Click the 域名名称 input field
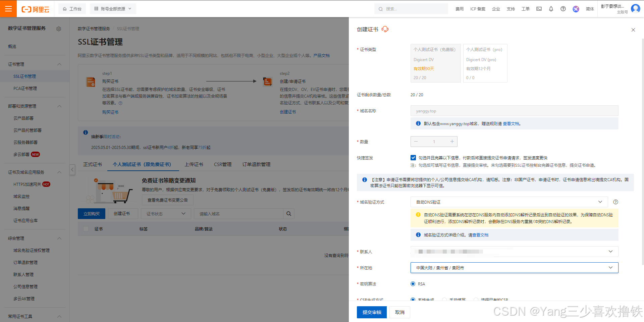This screenshot has width=644, height=322. [515, 111]
